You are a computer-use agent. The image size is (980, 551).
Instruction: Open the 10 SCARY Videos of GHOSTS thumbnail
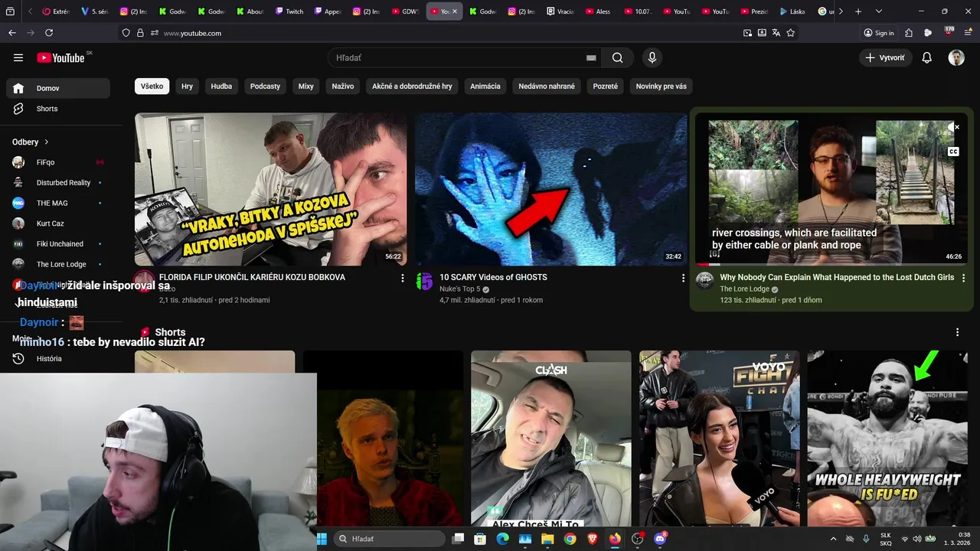551,189
